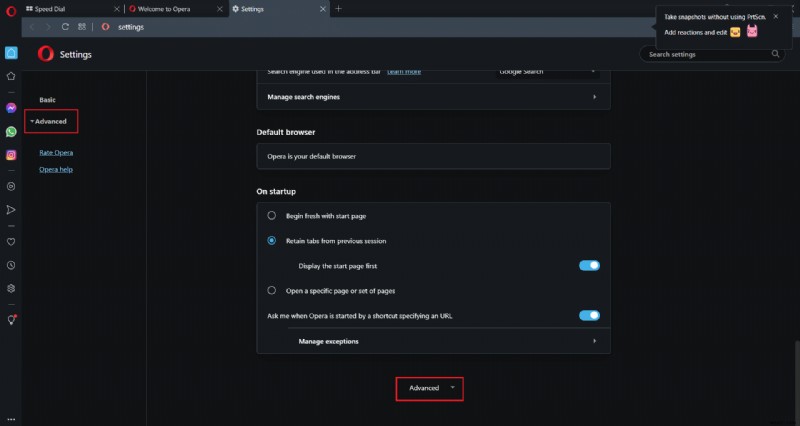This screenshot has width=800, height=426.
Task: Click the On startup heading
Action: [276, 191]
